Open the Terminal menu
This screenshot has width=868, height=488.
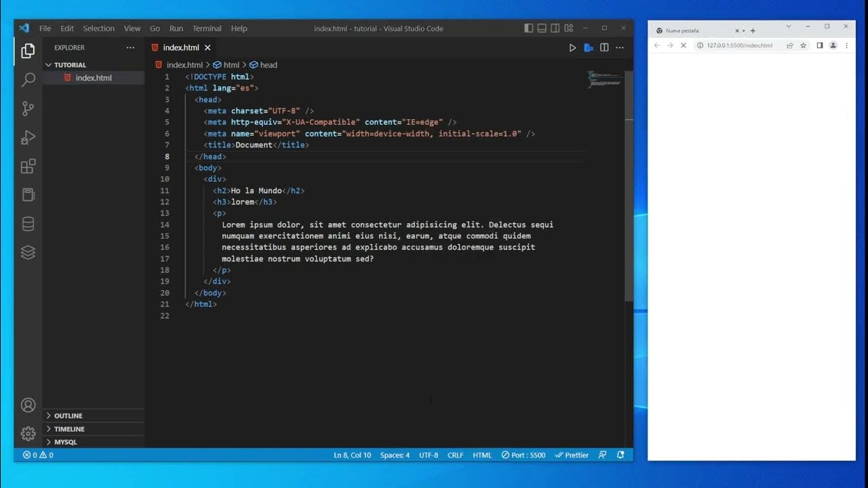click(207, 28)
